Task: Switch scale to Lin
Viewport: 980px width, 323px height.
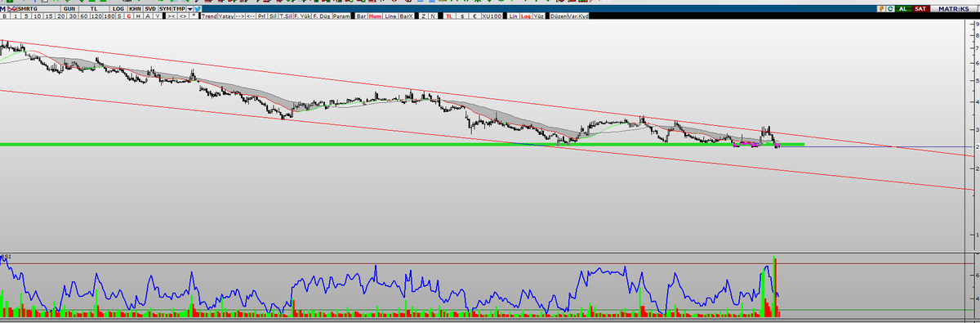Action: tap(513, 16)
